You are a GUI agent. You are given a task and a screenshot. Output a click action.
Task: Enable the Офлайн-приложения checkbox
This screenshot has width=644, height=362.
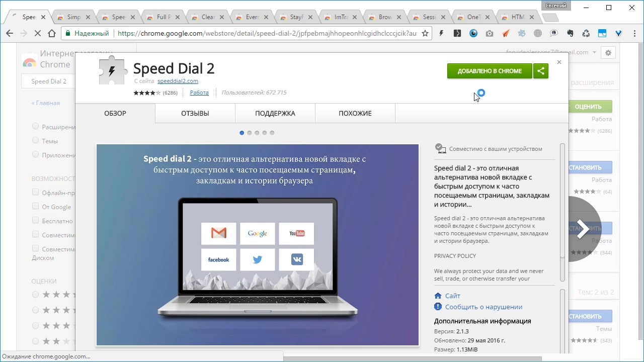coord(35,192)
